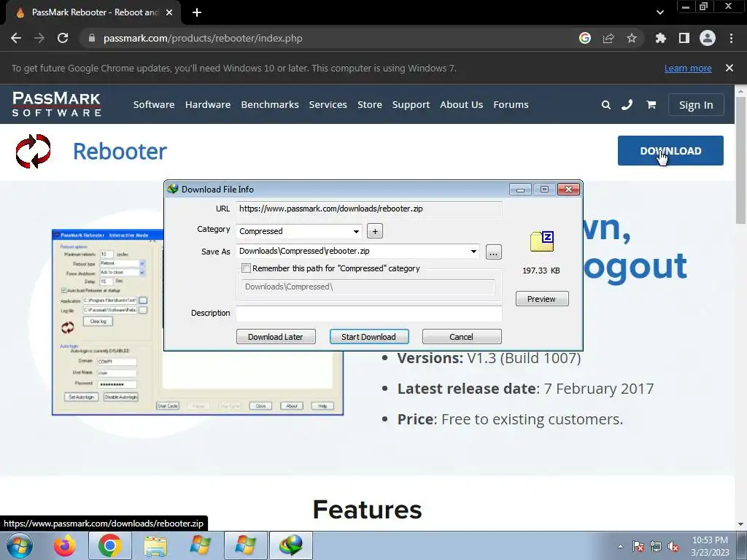
Task: Click the browser back arrow
Action: [16, 38]
